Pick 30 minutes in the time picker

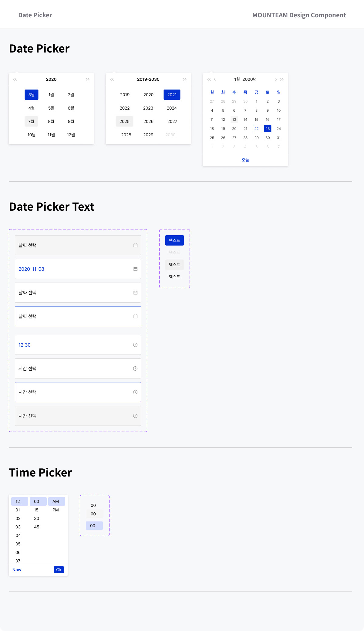[x=37, y=518]
